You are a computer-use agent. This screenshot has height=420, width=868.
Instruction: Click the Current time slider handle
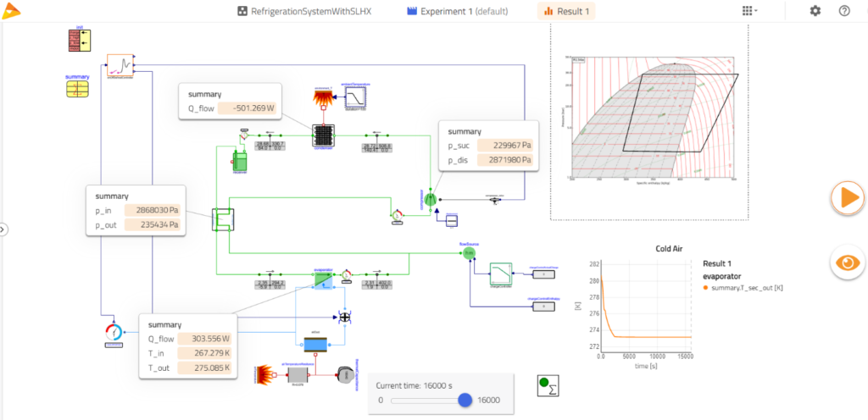465,400
